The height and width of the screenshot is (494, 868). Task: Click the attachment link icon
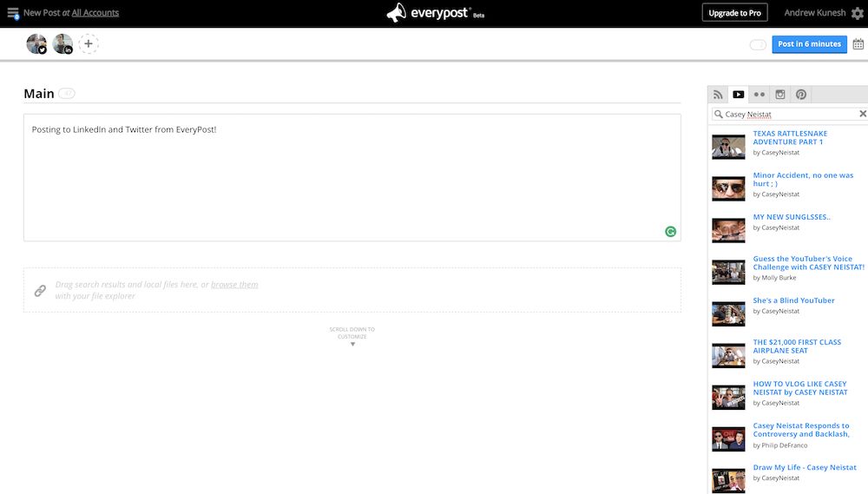[x=40, y=291]
